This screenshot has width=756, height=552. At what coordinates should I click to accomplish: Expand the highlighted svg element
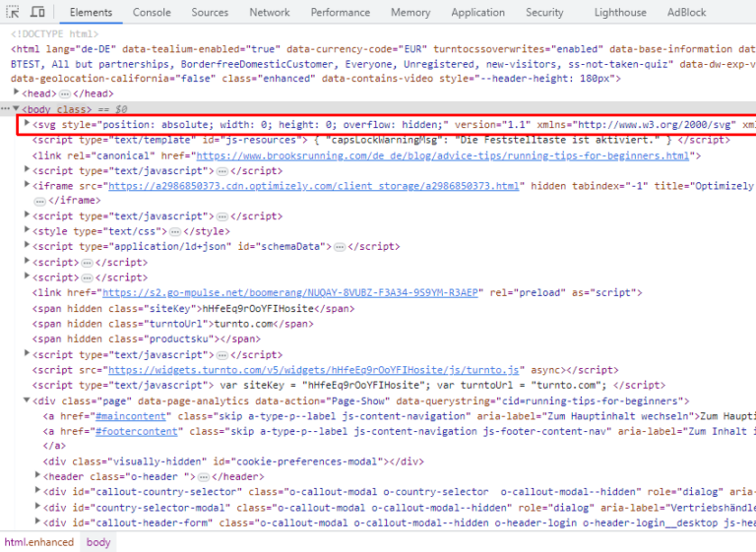[28, 125]
